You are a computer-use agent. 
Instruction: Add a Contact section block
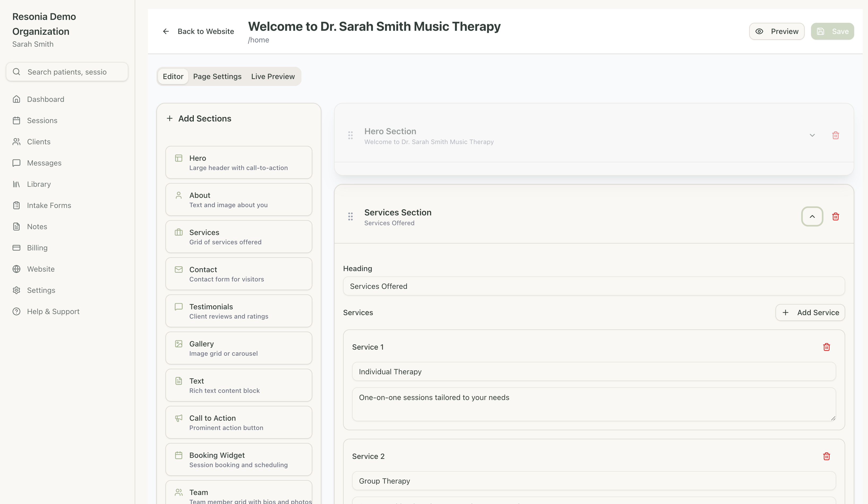[x=239, y=274]
